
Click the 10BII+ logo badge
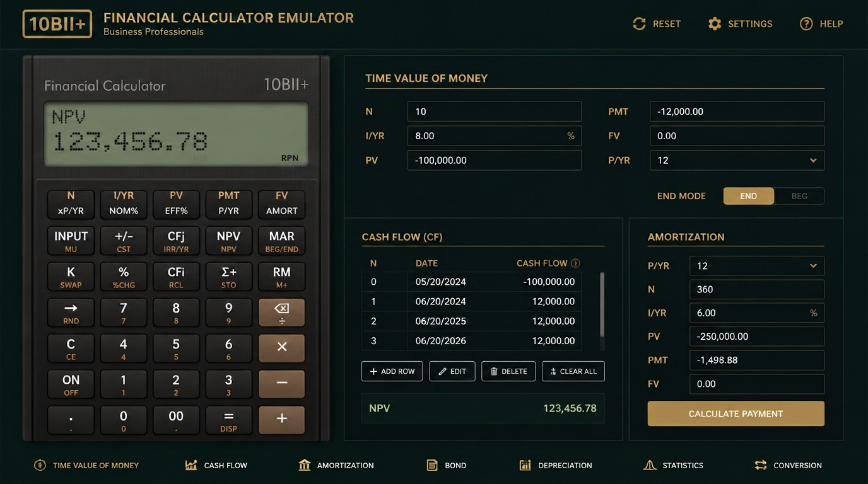57,24
